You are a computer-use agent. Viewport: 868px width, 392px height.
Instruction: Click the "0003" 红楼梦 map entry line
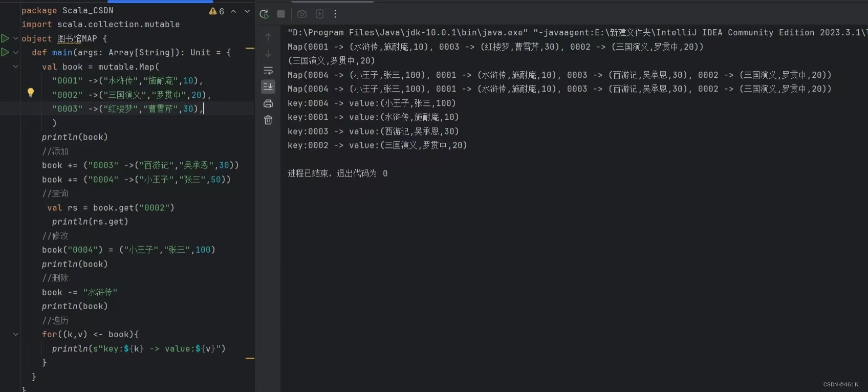pyautogui.click(x=128, y=108)
